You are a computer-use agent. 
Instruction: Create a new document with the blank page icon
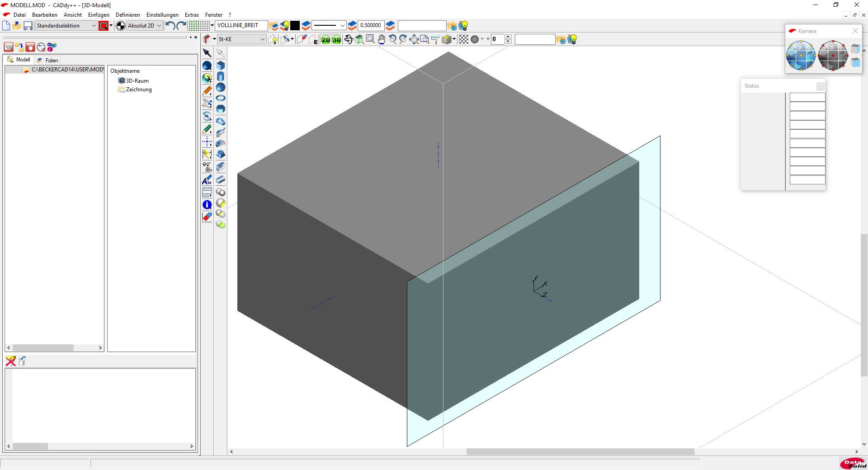pyautogui.click(x=6, y=26)
